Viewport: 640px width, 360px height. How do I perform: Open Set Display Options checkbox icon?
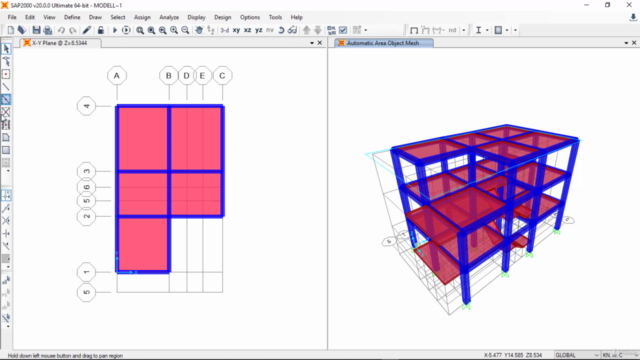click(343, 30)
